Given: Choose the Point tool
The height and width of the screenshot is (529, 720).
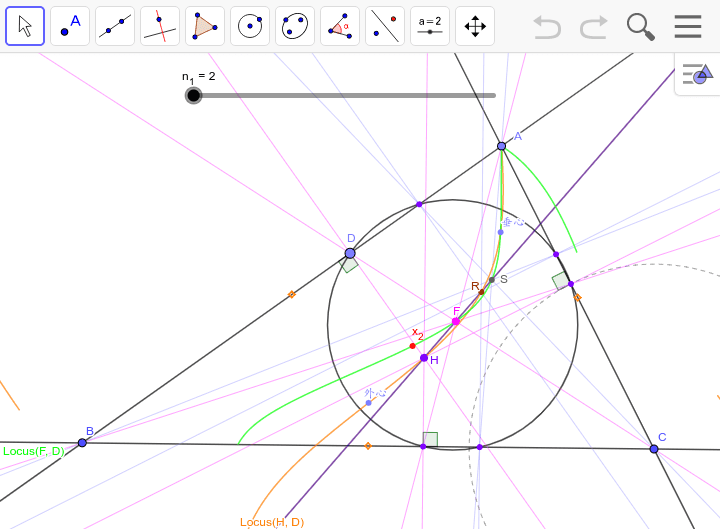Looking at the screenshot, I should (70, 26).
